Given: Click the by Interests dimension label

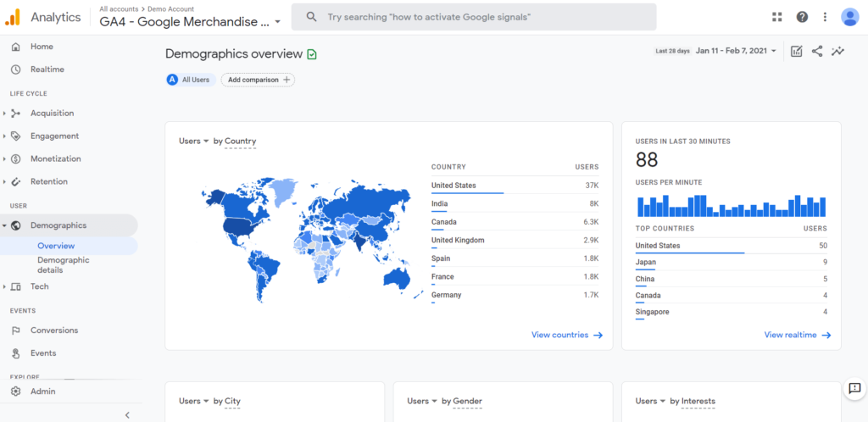Looking at the screenshot, I should [693, 401].
